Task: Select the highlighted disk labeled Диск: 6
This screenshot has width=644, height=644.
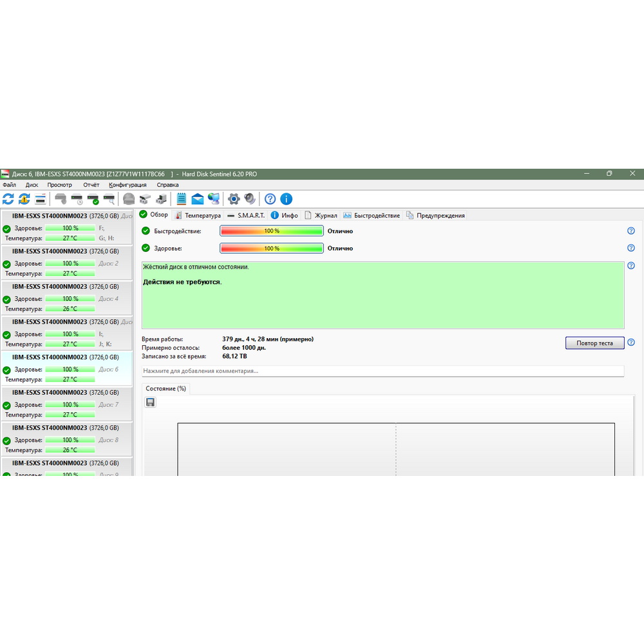Action: [67, 368]
